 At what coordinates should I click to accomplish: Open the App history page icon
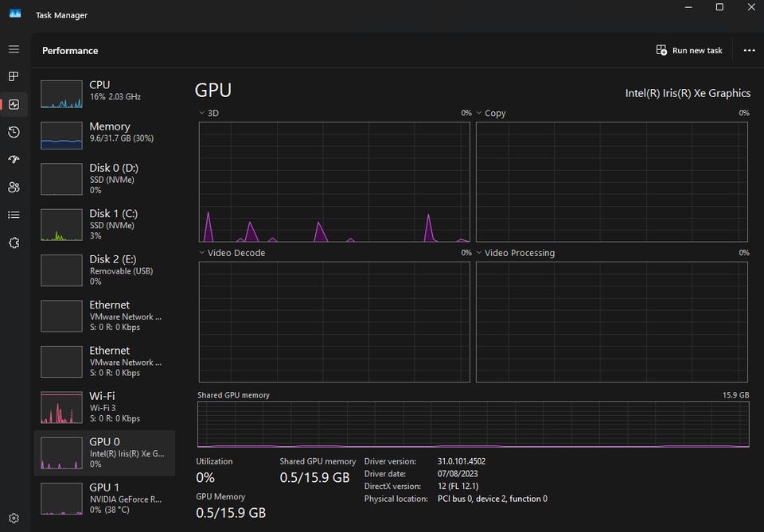(14, 132)
